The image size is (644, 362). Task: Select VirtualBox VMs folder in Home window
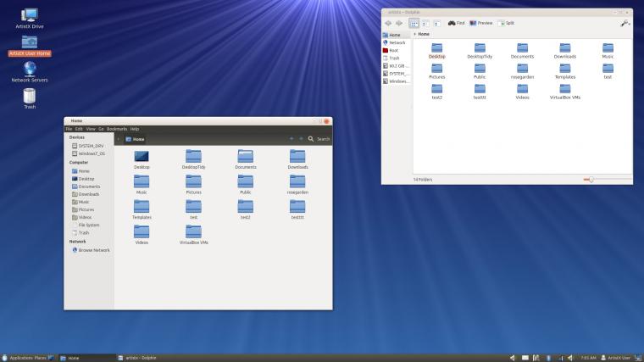(x=193, y=235)
